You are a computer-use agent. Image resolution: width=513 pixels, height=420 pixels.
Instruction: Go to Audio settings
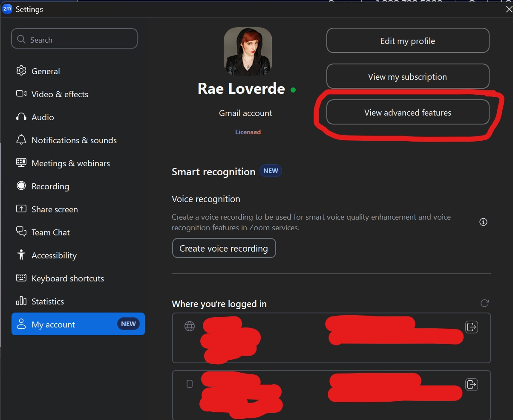[43, 117]
